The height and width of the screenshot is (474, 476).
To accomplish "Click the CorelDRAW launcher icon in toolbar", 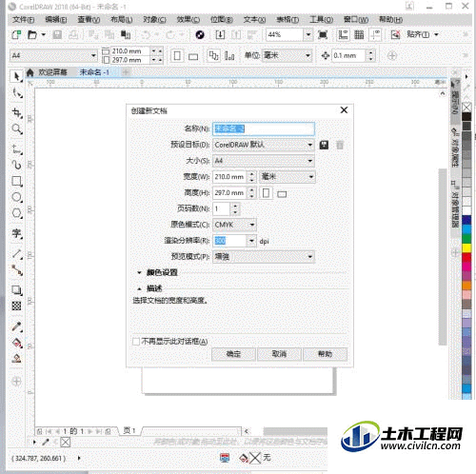I will (200, 34).
